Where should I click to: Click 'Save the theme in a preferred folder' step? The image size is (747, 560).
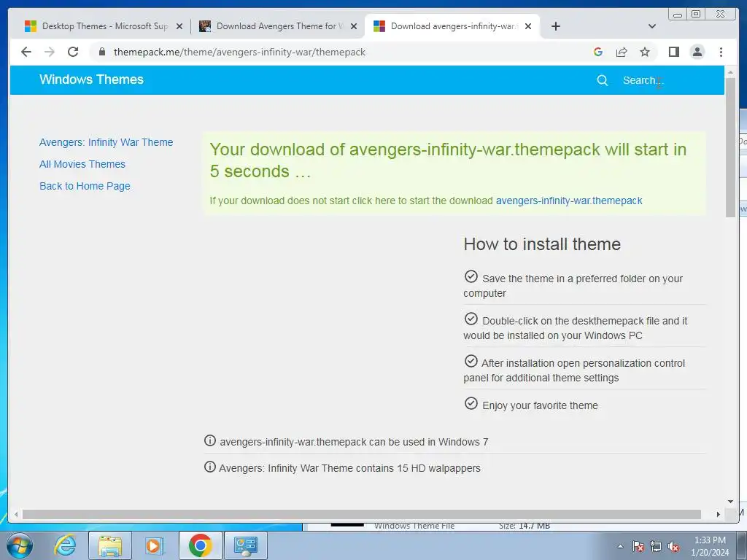pyautogui.click(x=573, y=285)
